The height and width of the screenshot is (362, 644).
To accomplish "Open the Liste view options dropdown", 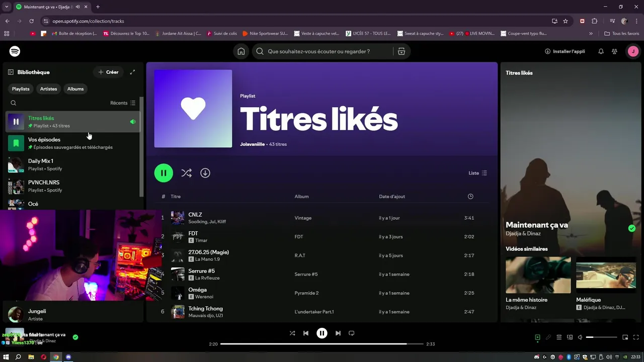I will point(478,173).
